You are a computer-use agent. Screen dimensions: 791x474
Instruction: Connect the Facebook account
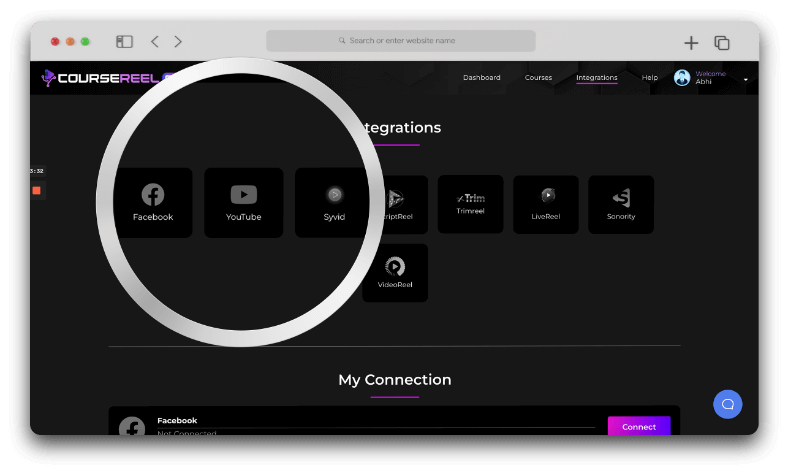(639, 426)
